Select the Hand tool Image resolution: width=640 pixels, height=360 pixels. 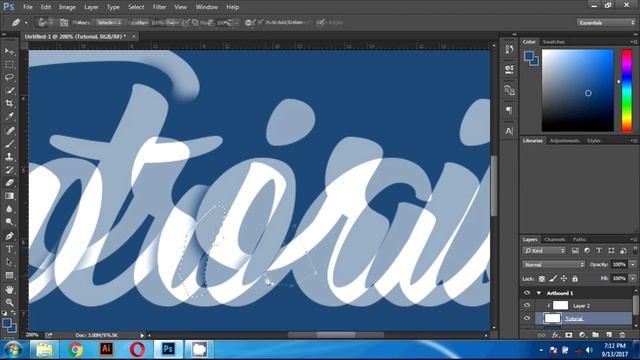pos(9,290)
